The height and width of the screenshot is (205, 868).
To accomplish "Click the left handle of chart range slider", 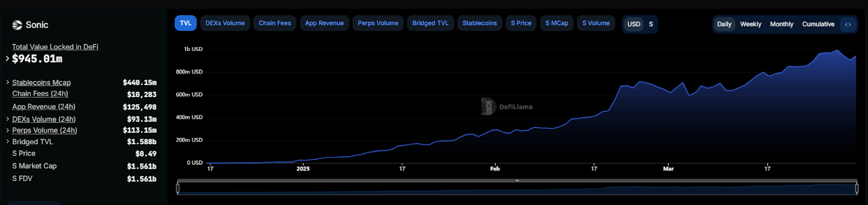I will [x=178, y=188].
